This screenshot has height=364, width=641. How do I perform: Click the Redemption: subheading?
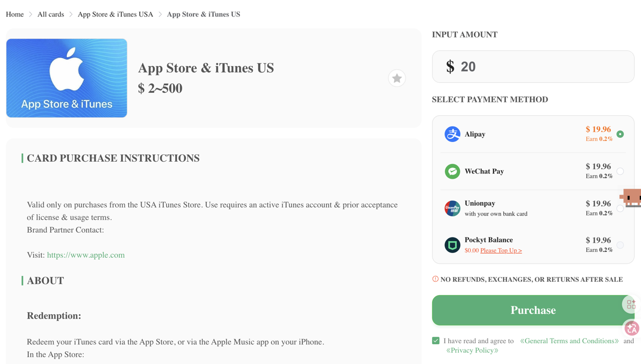54,316
